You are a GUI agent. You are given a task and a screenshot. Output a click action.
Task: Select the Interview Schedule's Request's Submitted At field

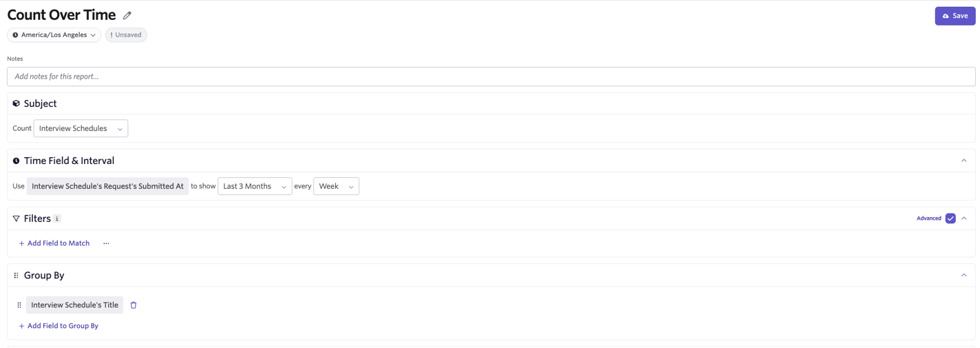[107, 186]
